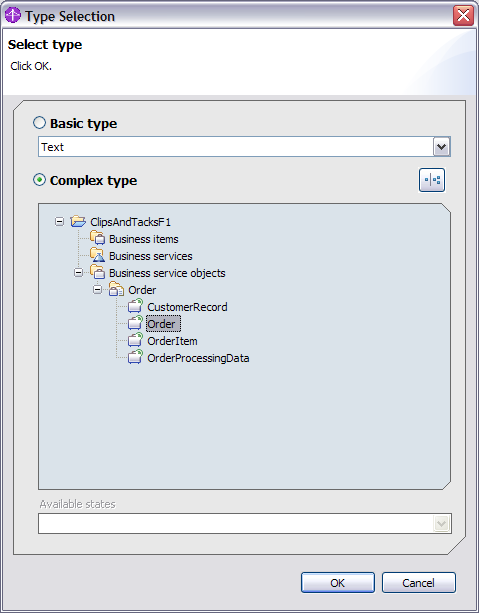The width and height of the screenshot is (479, 613).
Task: Select the Complex type radio button
Action: [x=39, y=180]
